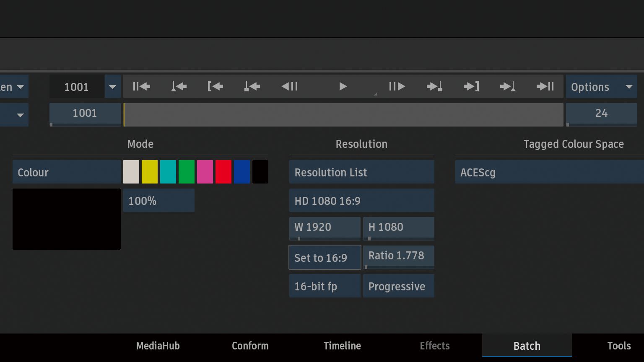The image size is (644, 362).
Task: Pick the blue colour swatch
Action: pyautogui.click(x=242, y=172)
